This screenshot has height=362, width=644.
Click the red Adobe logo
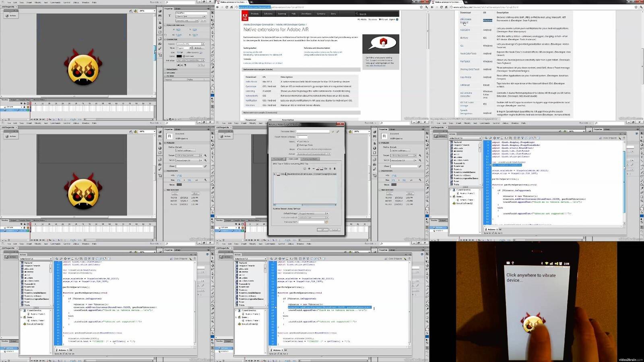click(245, 16)
